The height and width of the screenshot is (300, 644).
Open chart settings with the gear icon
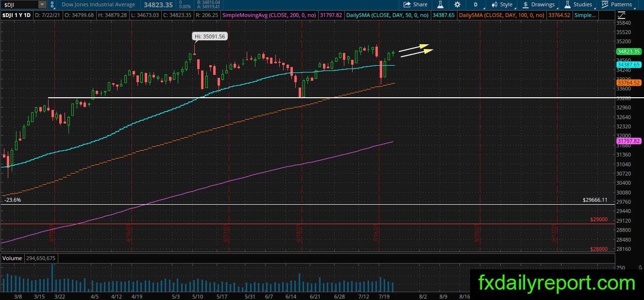click(457, 4)
